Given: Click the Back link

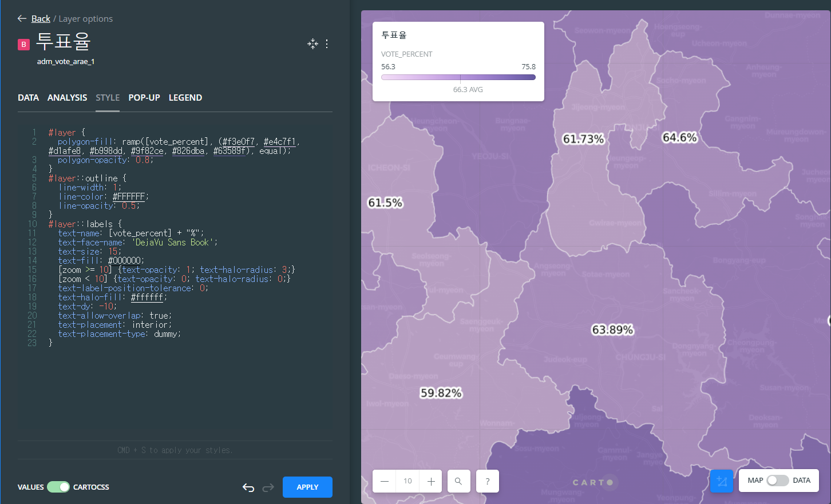Looking at the screenshot, I should coord(41,19).
